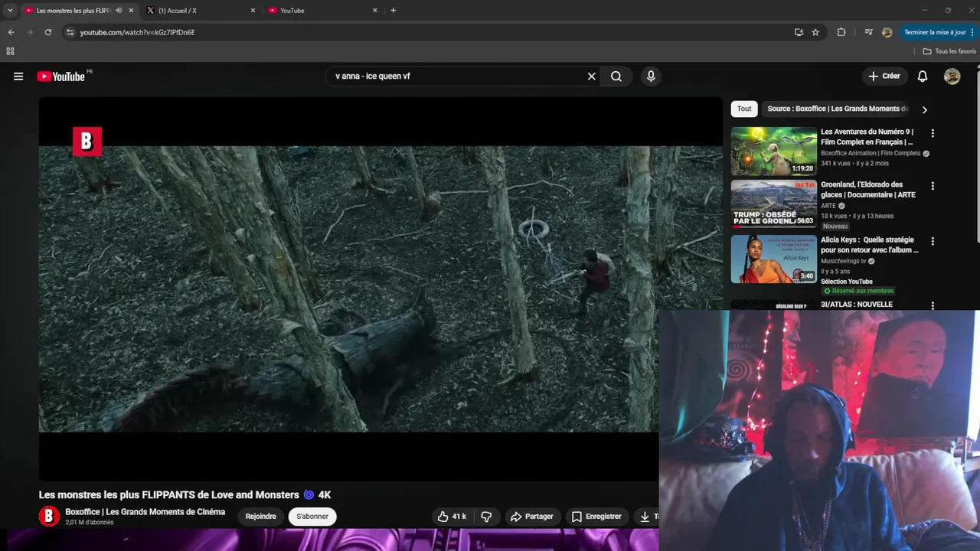The image size is (980, 551).
Task: Open Les Aventures du Numéro 9 thumbnail
Action: coord(773,152)
